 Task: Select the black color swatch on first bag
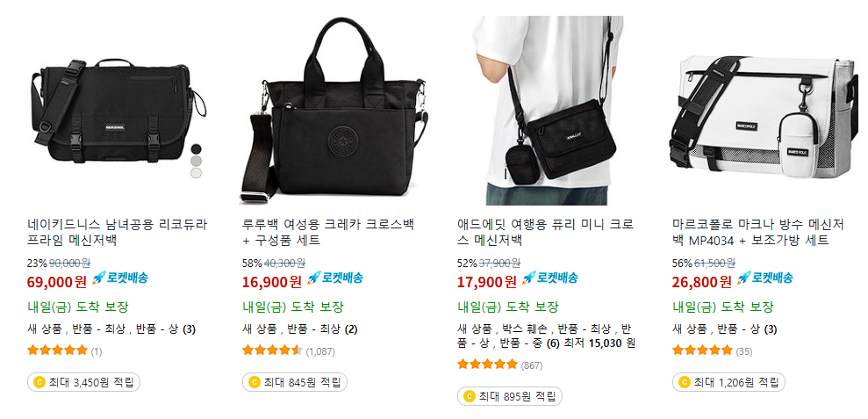[197, 148]
